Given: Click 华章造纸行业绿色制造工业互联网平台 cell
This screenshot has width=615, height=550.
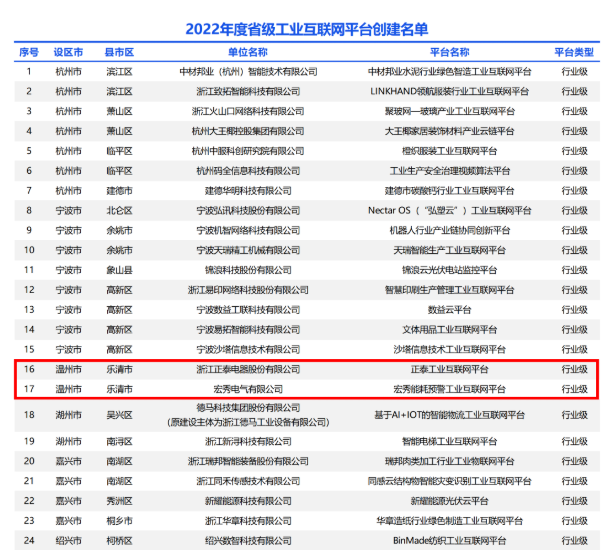Looking at the screenshot, I should pyautogui.click(x=449, y=521).
